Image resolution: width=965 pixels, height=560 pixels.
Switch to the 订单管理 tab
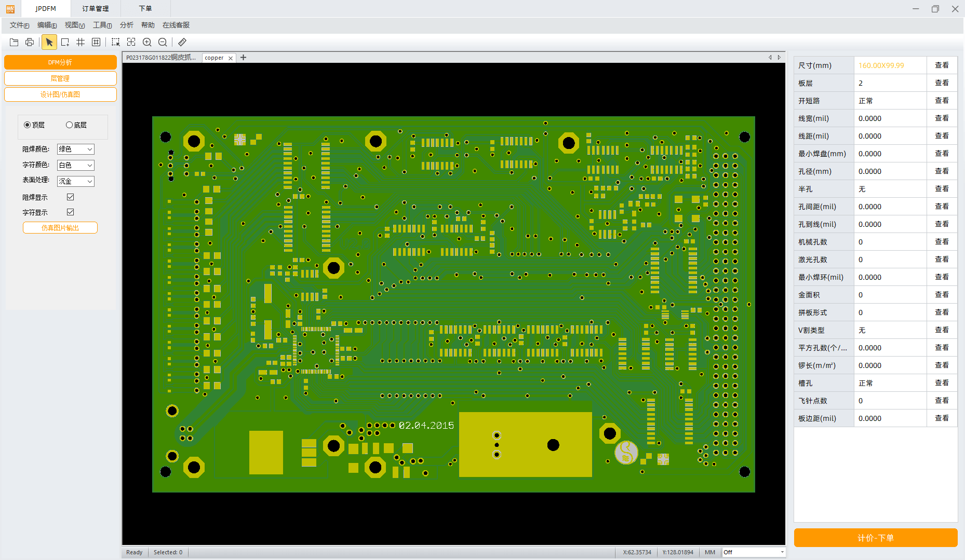coord(96,8)
